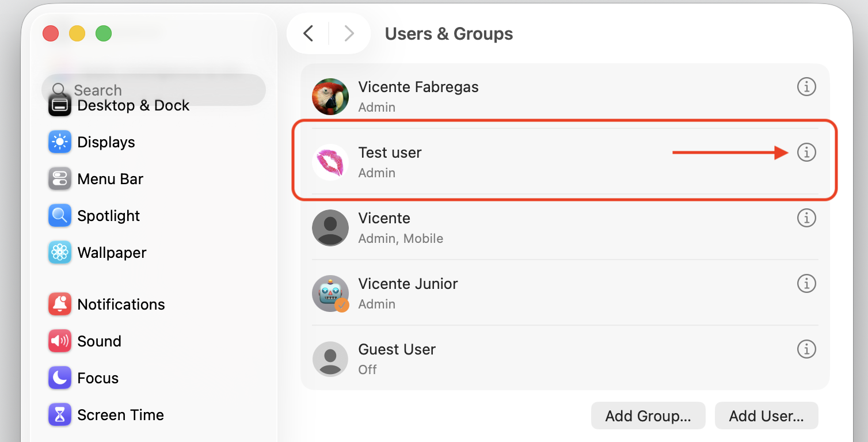The height and width of the screenshot is (442, 868).
Task: Click the red close window button
Action: tap(51, 33)
